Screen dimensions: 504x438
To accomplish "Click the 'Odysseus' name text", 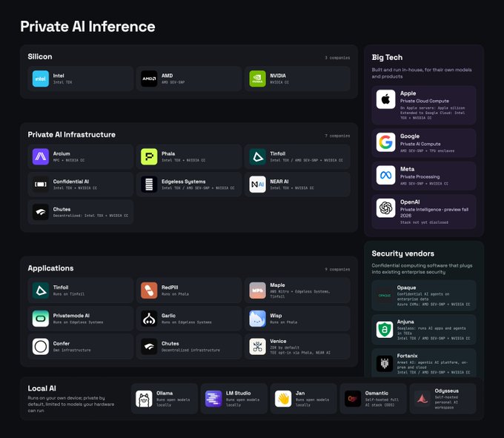I will point(446,391).
